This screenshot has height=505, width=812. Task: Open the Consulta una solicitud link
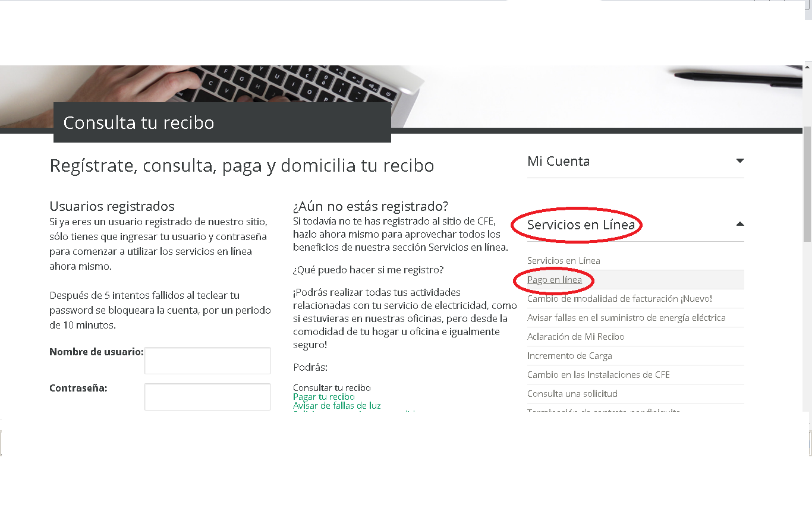[x=572, y=393]
